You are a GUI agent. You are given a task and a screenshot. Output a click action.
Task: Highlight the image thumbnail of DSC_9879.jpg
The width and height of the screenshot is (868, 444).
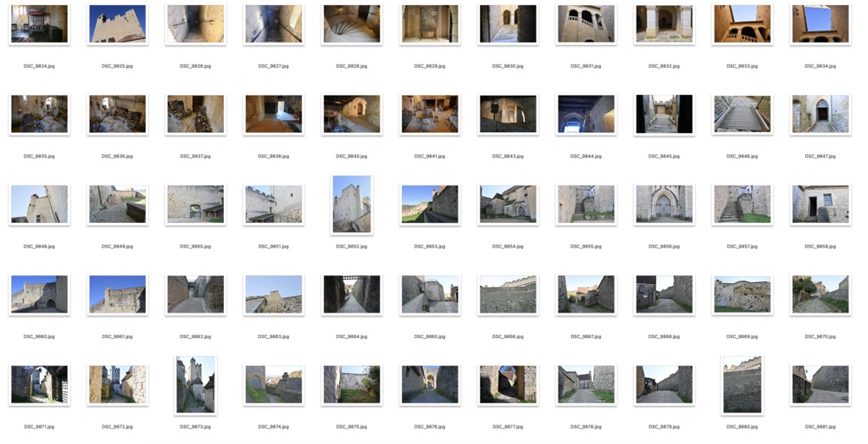(664, 385)
